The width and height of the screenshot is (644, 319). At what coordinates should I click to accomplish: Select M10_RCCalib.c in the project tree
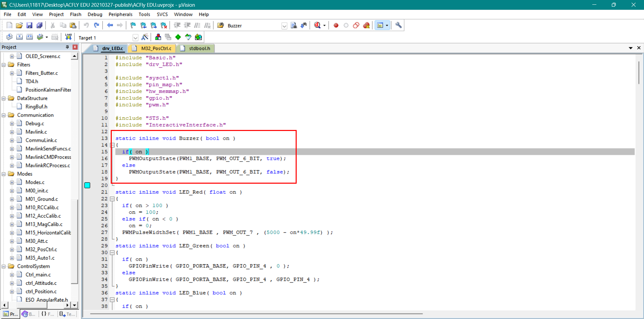[x=42, y=208]
